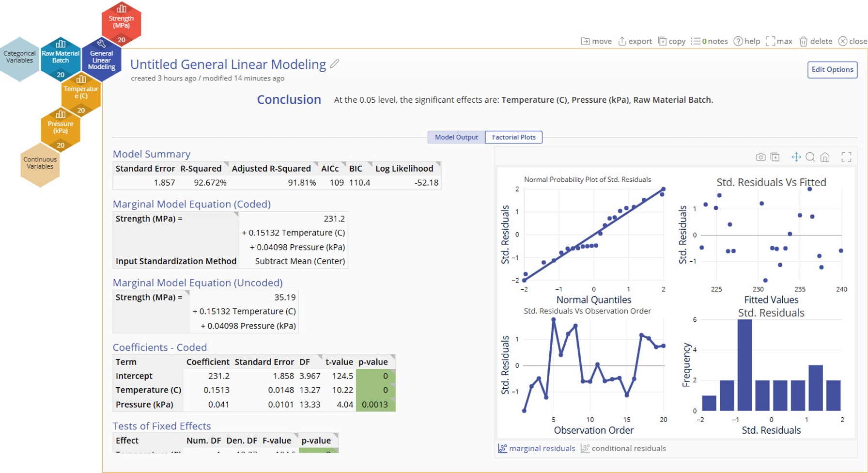Open help for this analysis
Screen dimensions: 868x473
point(746,41)
